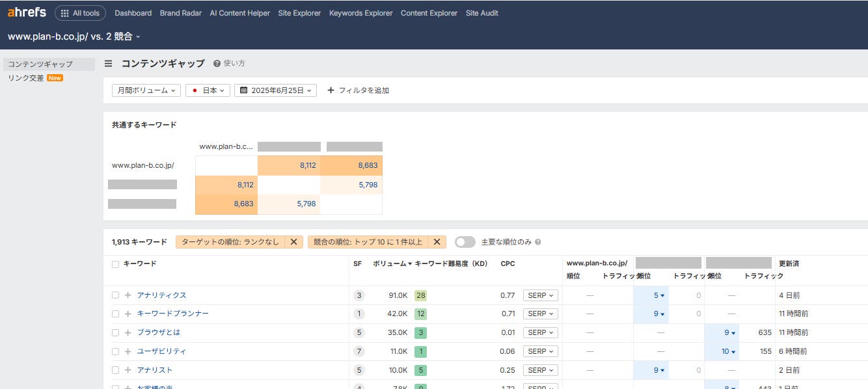Click the 更新済 column header
The width and height of the screenshot is (868, 389).
coord(789,264)
